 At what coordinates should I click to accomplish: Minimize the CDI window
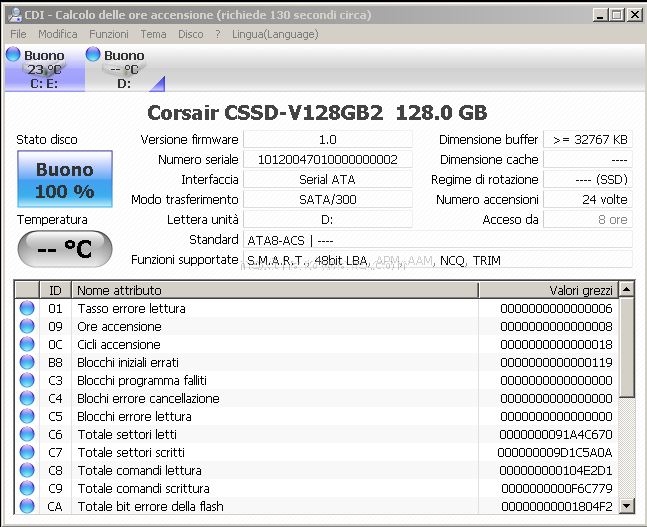point(600,16)
